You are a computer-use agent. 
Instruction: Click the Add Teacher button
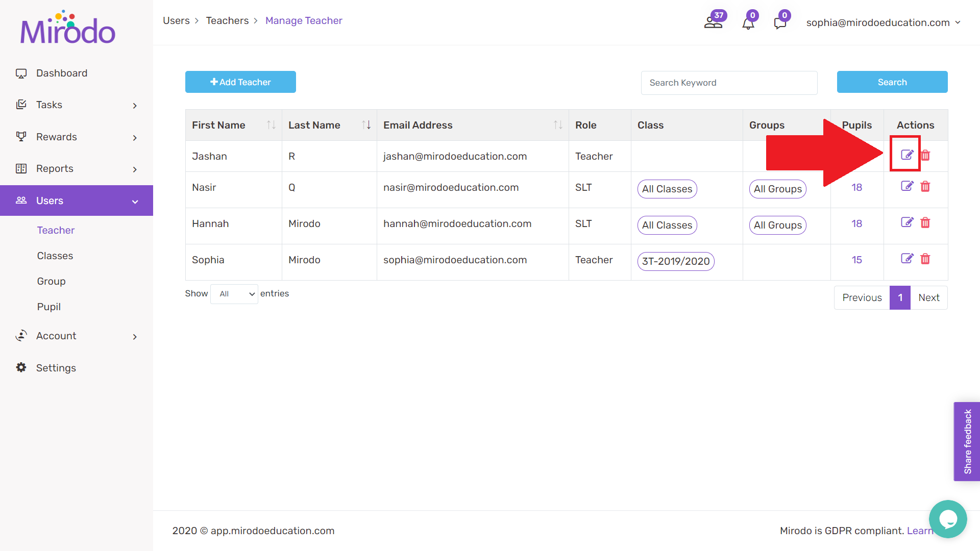tap(240, 82)
